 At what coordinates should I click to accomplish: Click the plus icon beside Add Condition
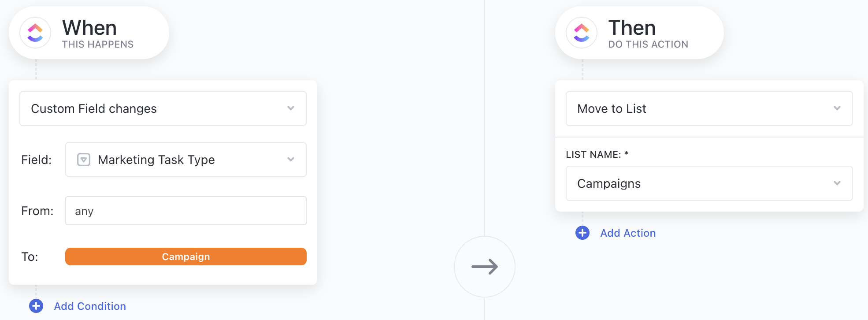point(36,305)
